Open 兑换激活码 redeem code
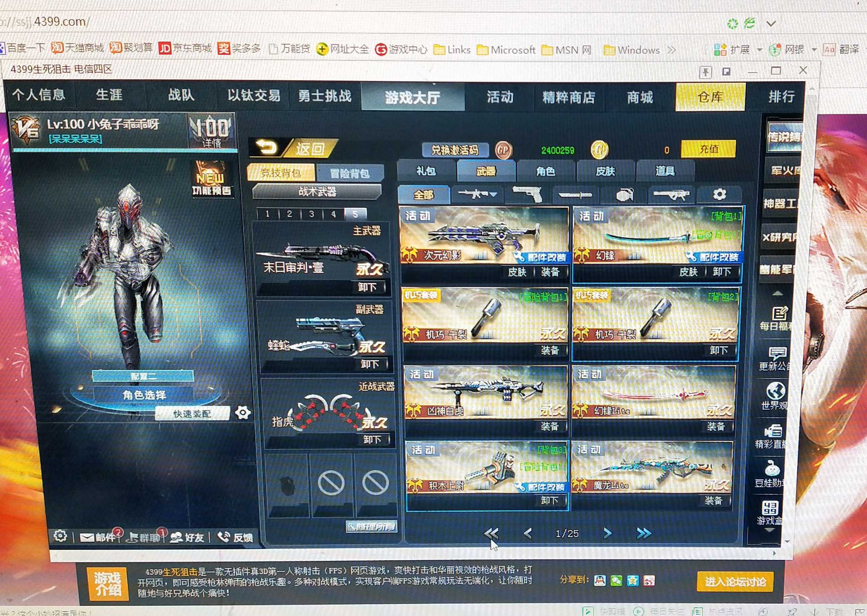The image size is (867, 616). (x=455, y=150)
